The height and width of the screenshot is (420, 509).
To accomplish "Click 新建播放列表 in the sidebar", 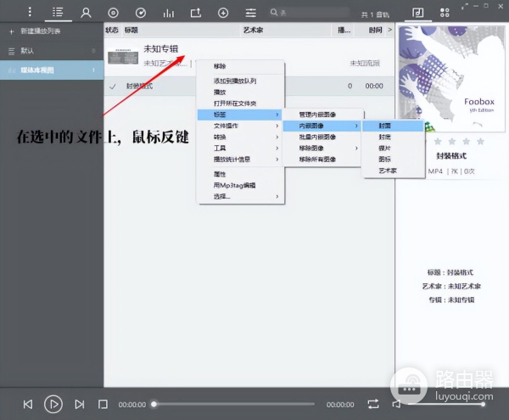I will 41,31.
